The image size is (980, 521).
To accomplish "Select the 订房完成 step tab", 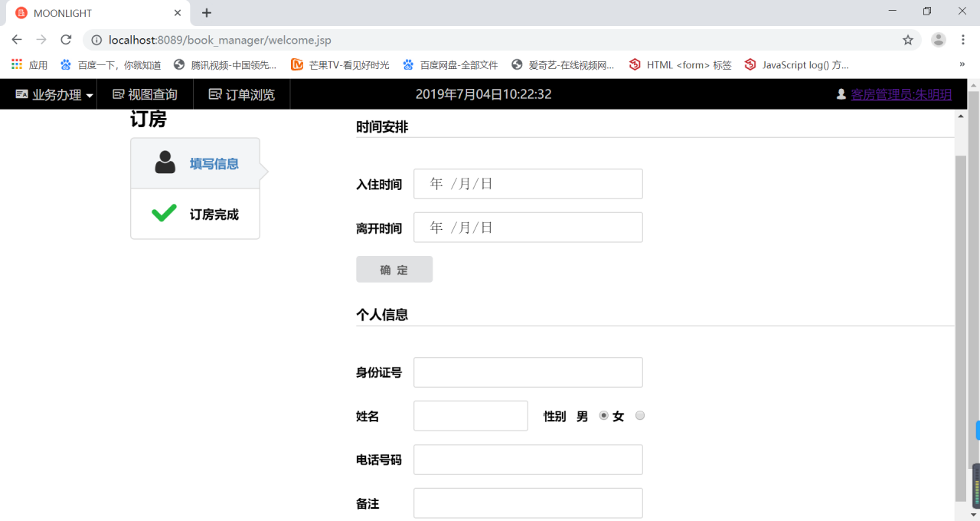I will [x=195, y=214].
